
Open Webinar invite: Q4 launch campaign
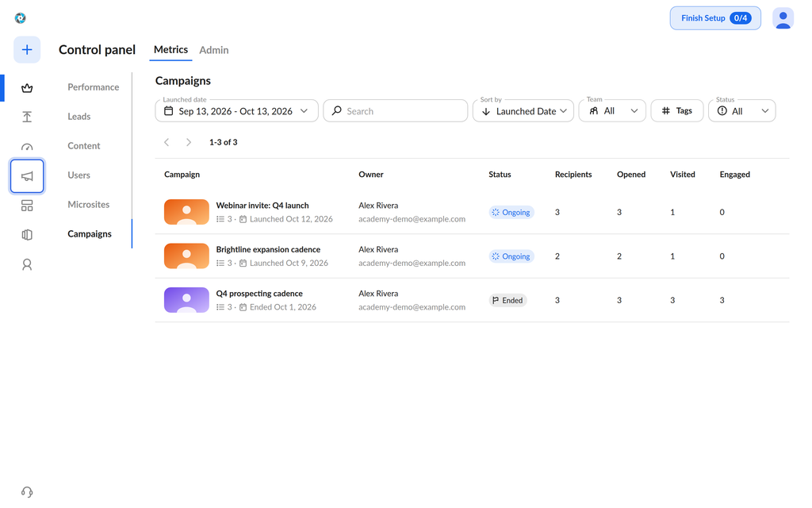tap(262, 206)
